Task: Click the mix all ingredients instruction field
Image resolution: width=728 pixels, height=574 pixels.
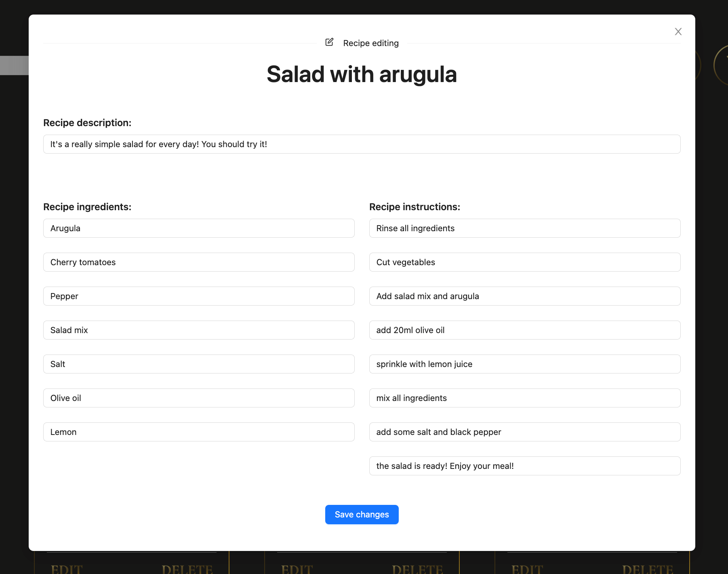Action: 524,398
